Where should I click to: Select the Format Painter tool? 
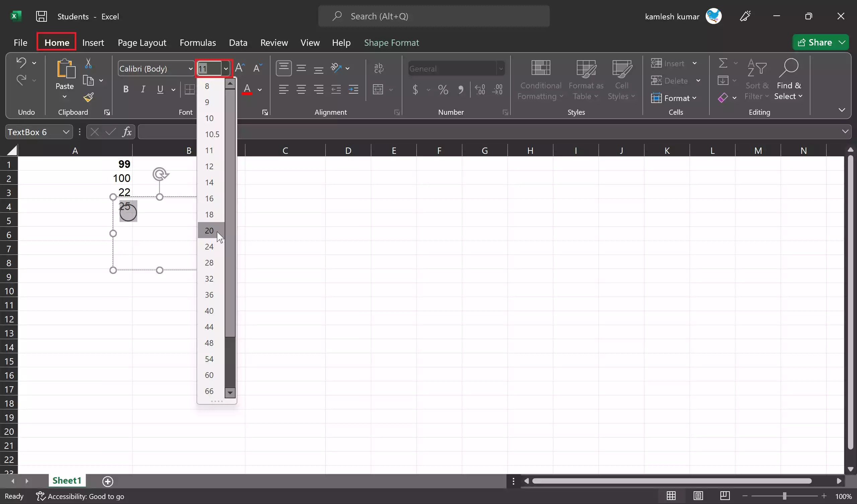(x=88, y=98)
